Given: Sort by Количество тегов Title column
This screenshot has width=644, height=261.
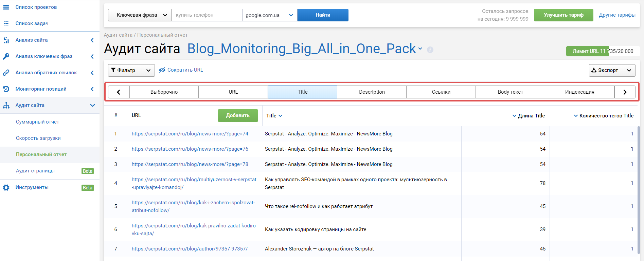Looking at the screenshot, I should tap(604, 116).
